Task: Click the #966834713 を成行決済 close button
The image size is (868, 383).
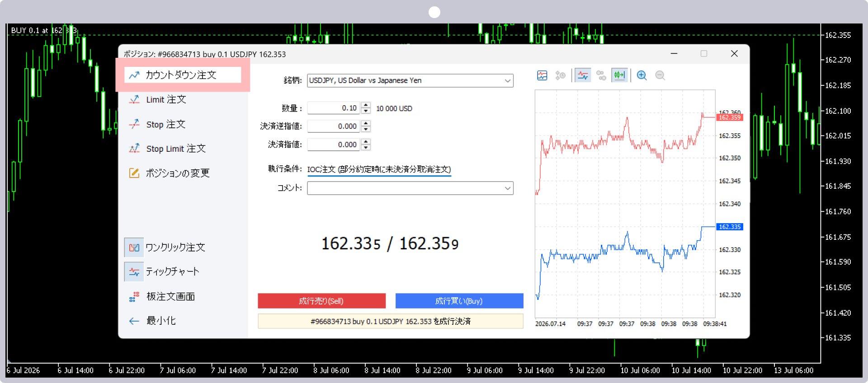Action: click(x=391, y=321)
